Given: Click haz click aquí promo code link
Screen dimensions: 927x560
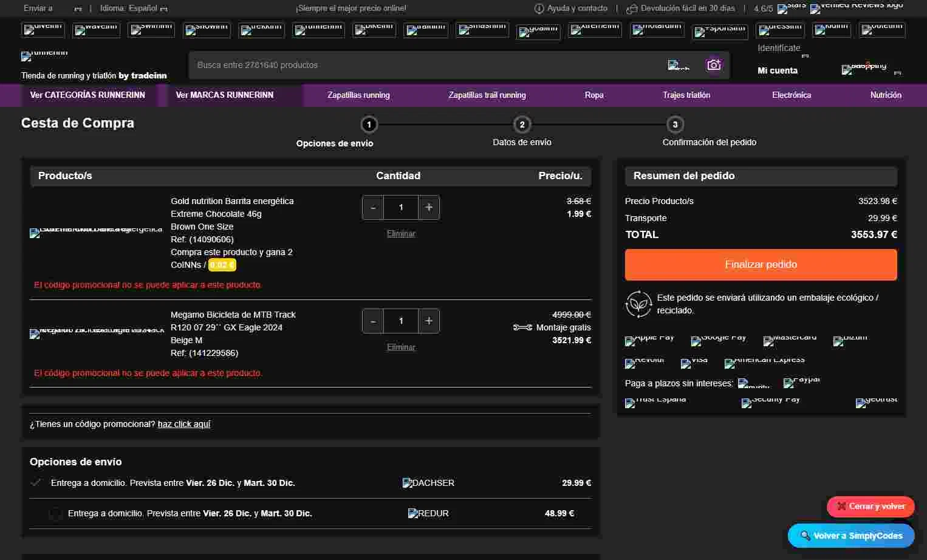Looking at the screenshot, I should click(184, 424).
